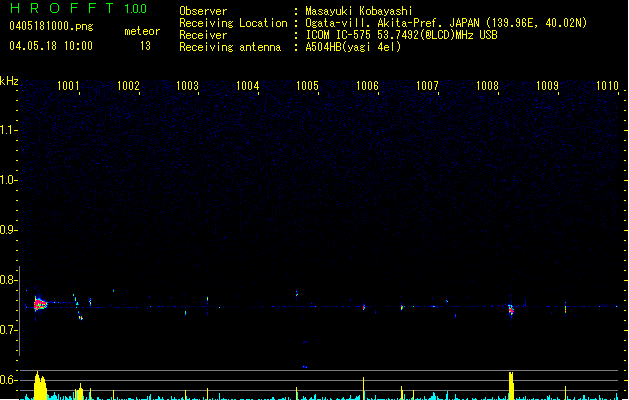Click the wide yellow power peak before 1001

40,386
